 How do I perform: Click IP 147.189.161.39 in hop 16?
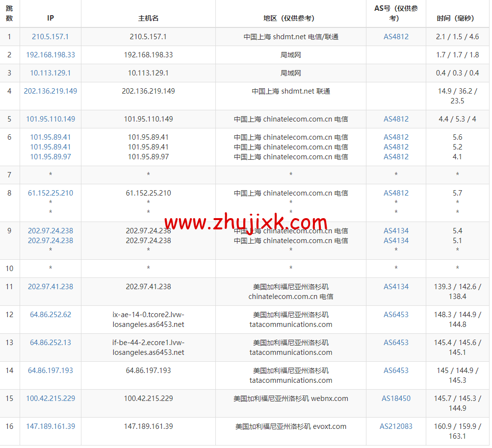click(50, 426)
